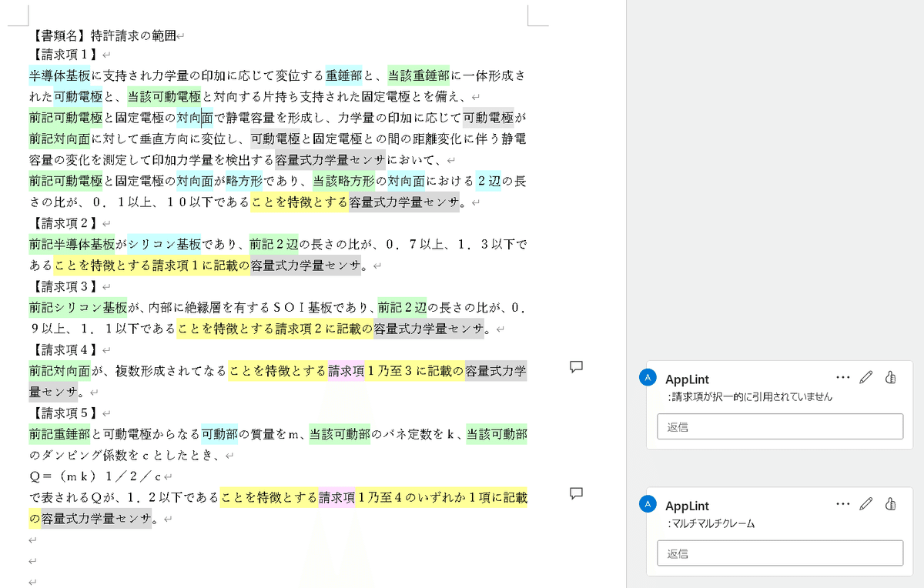
Task: Click the heading 【書類名】特許請求の範囲
Action: 102,35
